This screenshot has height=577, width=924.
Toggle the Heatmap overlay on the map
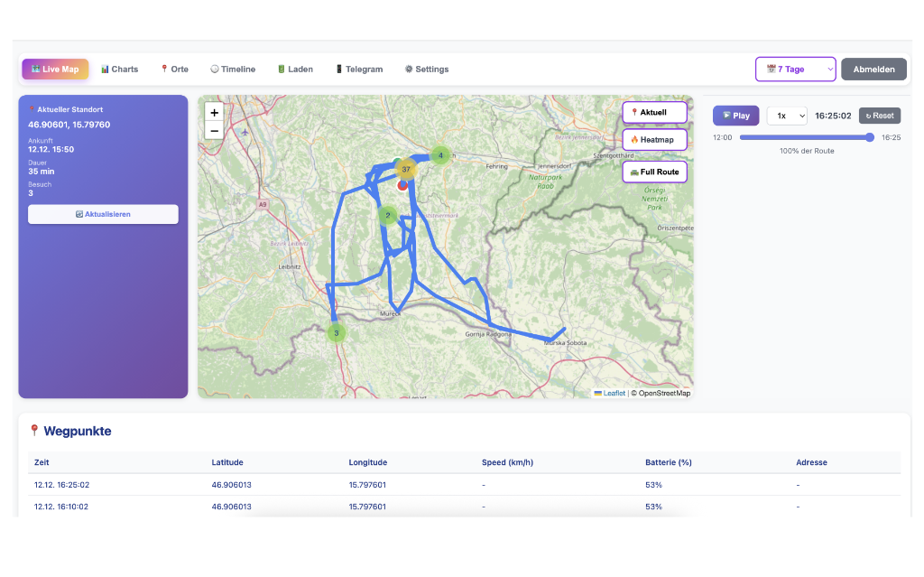(x=654, y=139)
